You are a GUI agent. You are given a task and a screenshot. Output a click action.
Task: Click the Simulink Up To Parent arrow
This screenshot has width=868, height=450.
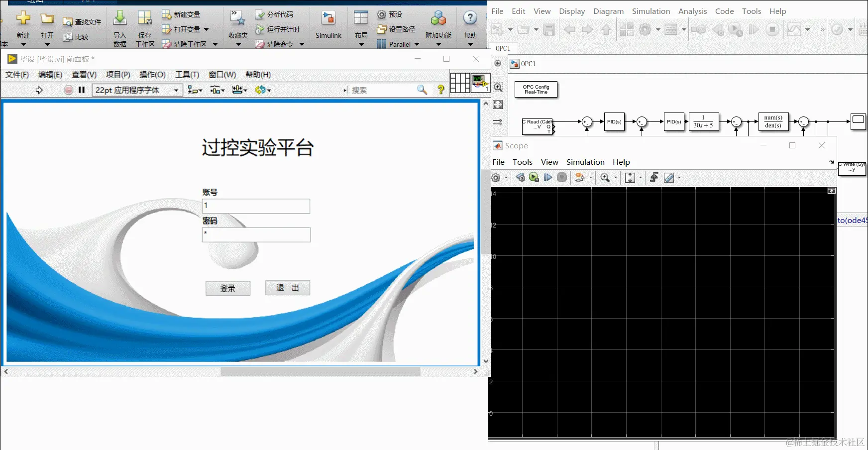[x=606, y=30]
